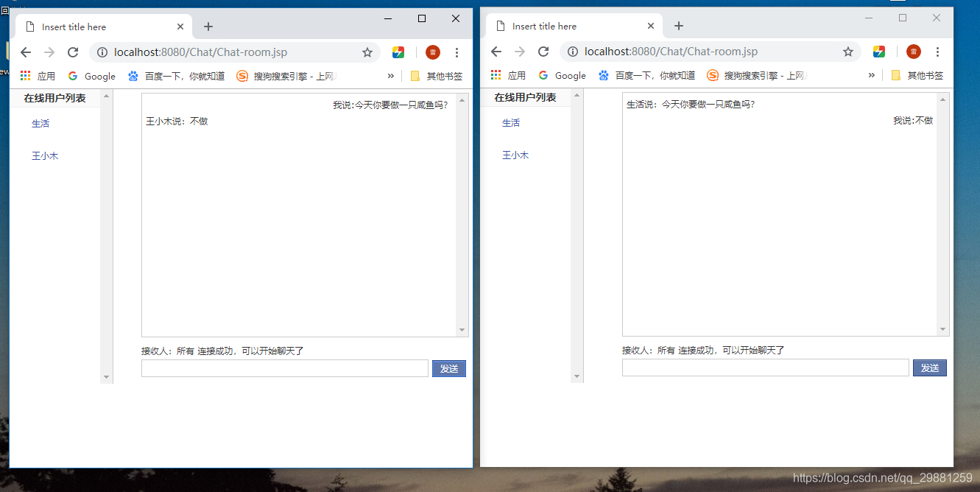The height and width of the screenshot is (492, 980).
Task: Click message 生活说：今天你要做一只咸鱼吗 in right window
Action: (691, 105)
